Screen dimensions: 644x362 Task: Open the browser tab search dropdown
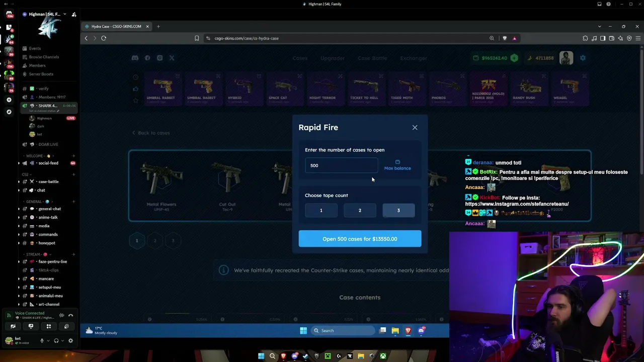(599, 26)
